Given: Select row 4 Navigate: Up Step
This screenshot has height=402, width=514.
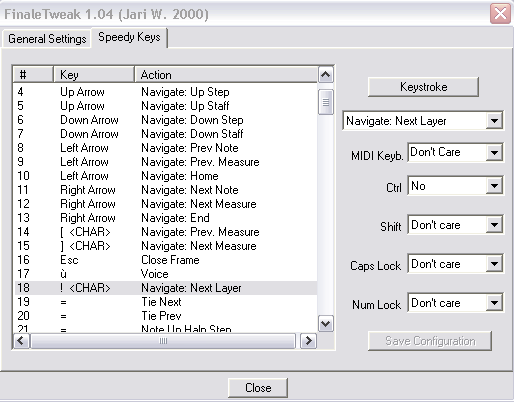Looking at the screenshot, I should point(165,92).
